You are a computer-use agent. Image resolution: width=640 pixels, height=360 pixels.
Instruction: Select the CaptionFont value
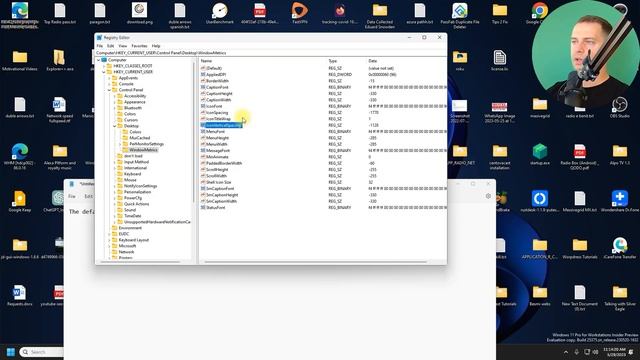pos(217,87)
